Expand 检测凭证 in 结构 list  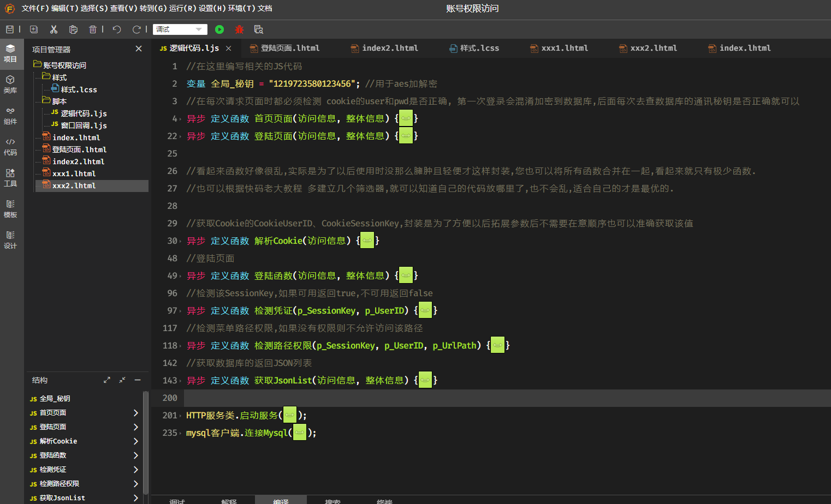click(136, 470)
